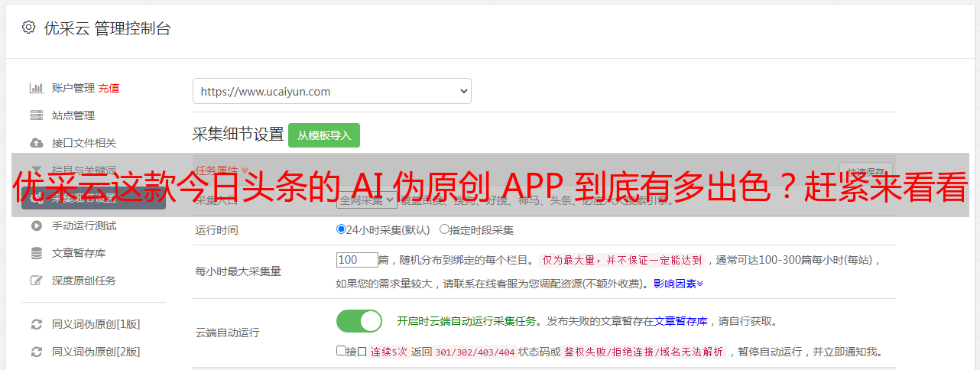980x370 pixels.
Task: Toggle the 云端自动运行 green switch
Action: (359, 321)
